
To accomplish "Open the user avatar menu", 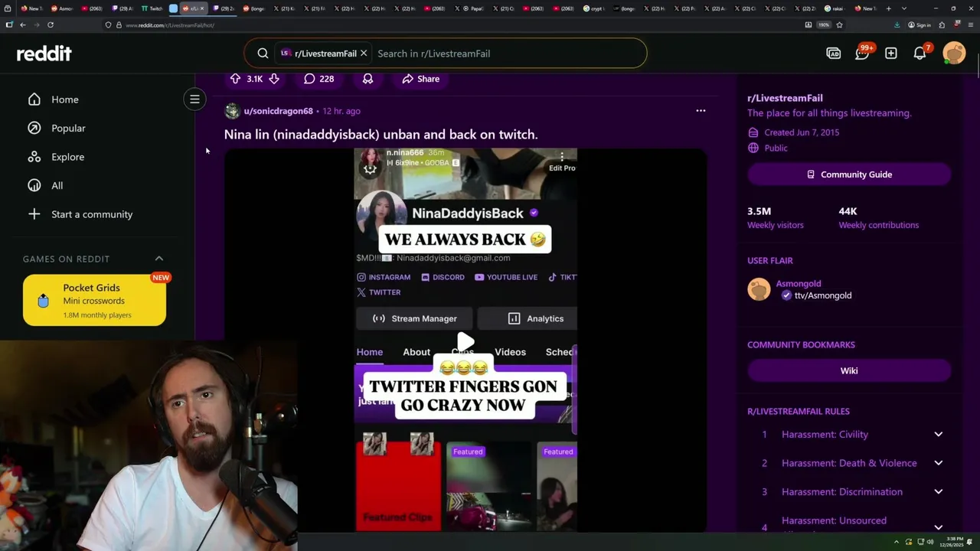I will 954,53.
